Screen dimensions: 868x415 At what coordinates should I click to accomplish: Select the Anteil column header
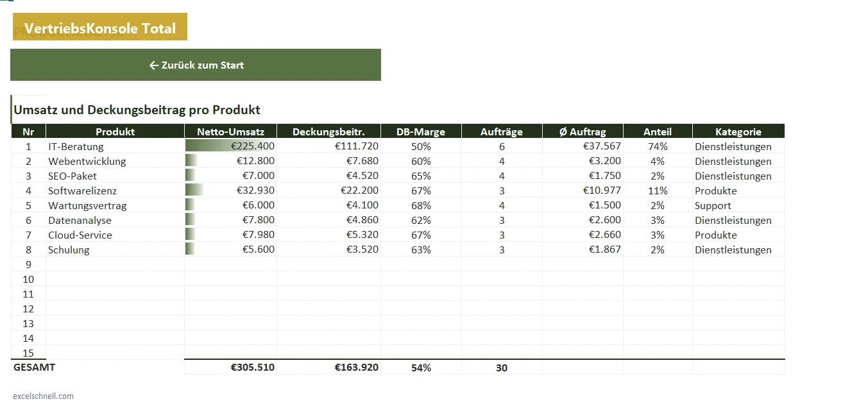658,131
